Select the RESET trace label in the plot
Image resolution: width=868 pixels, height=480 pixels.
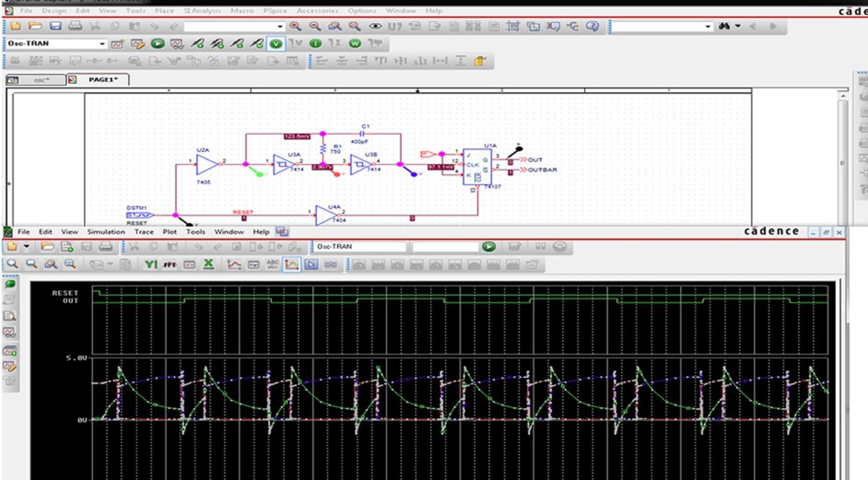(65, 293)
